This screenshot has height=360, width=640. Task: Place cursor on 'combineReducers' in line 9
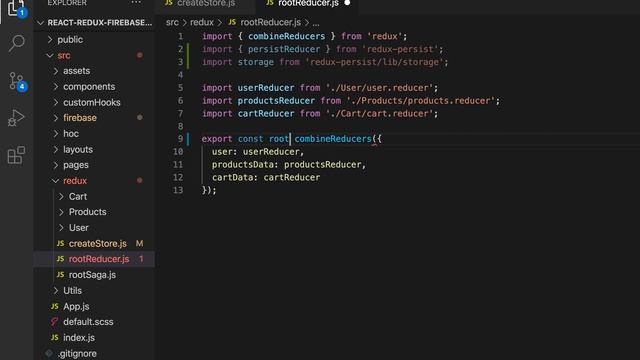pos(333,139)
